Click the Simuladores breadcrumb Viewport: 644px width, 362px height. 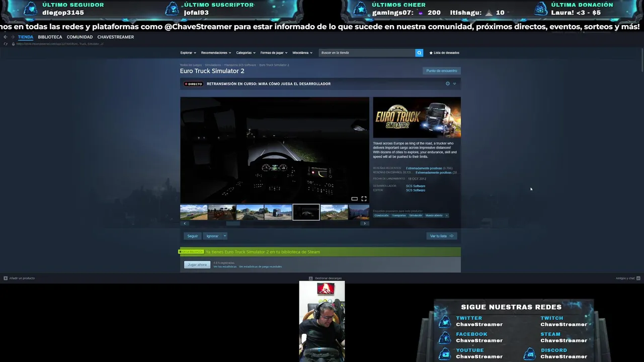coord(213,65)
